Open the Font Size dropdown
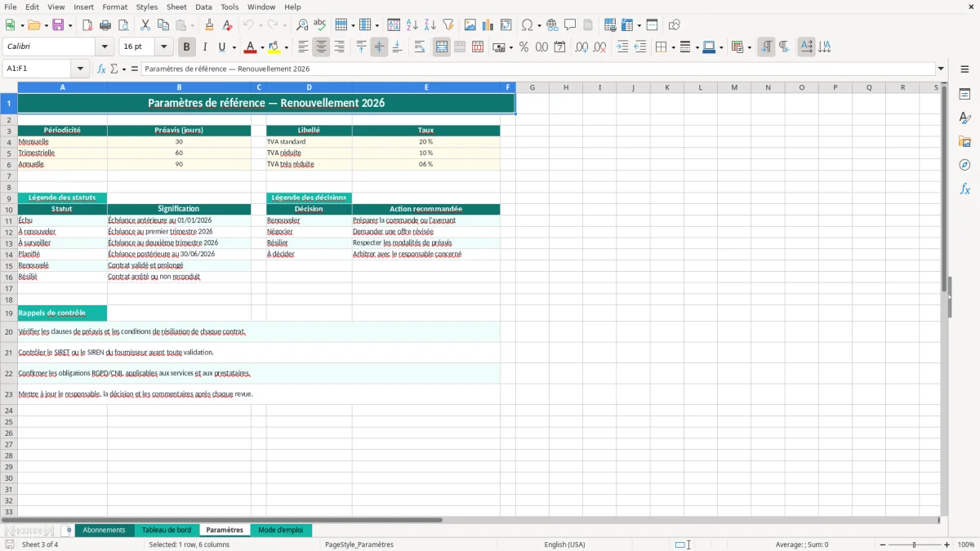The height and width of the screenshot is (551, 980). [163, 47]
